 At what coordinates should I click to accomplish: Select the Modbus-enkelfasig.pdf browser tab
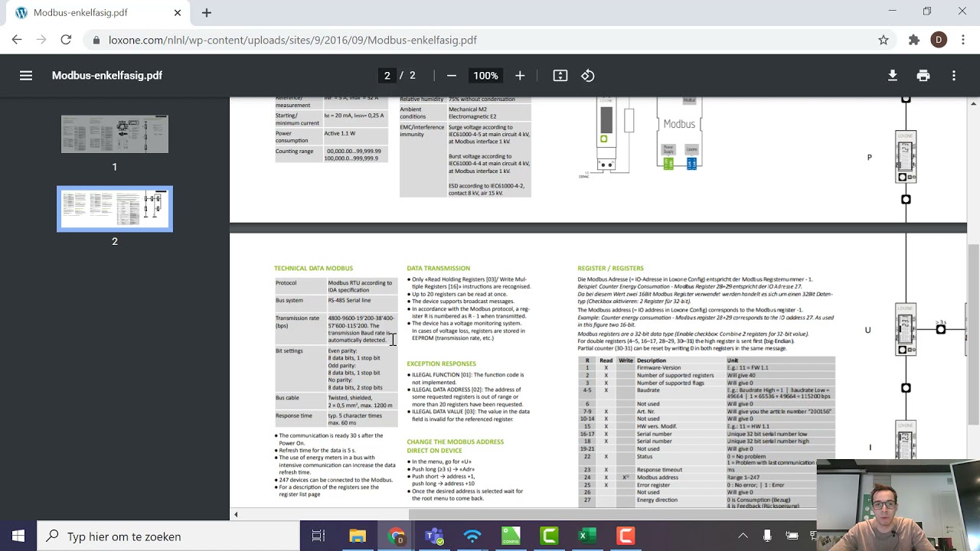(98, 13)
